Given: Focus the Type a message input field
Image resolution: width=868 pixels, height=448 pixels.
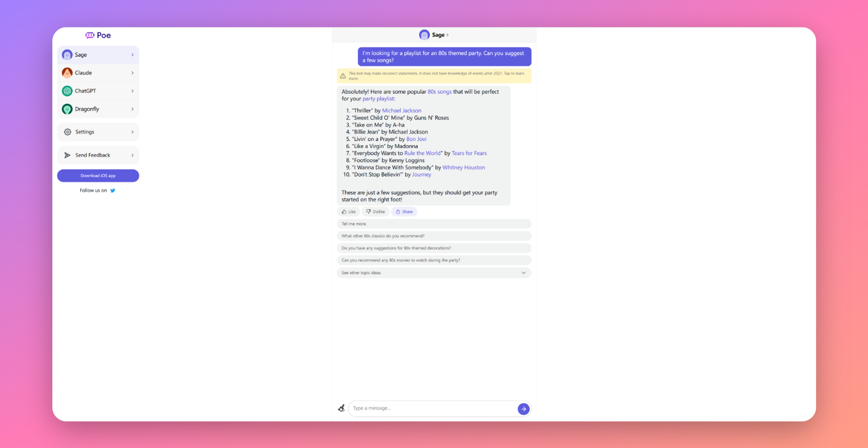Looking at the screenshot, I should (x=433, y=408).
